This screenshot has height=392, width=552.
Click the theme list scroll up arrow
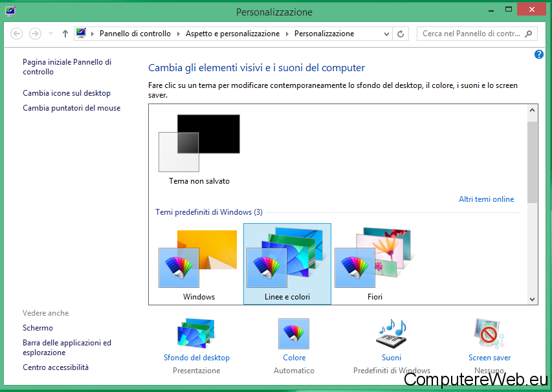pos(533,110)
